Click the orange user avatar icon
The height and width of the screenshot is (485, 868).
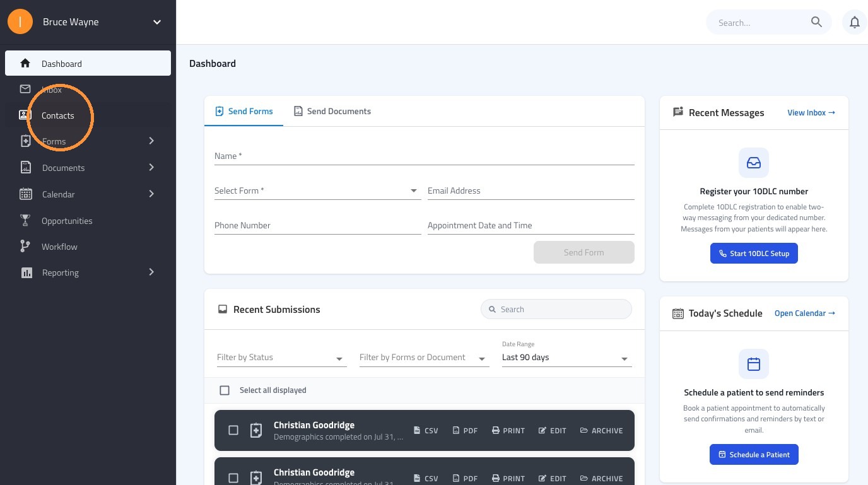(20, 22)
